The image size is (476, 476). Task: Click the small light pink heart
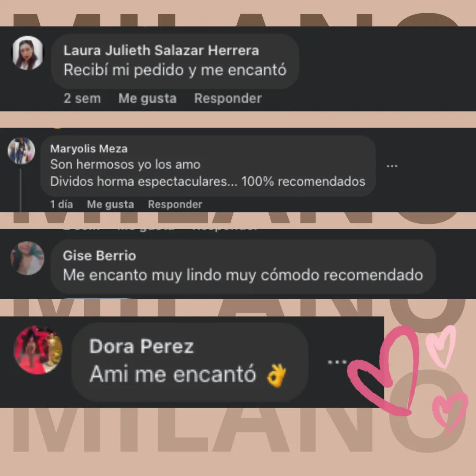click(x=442, y=346)
